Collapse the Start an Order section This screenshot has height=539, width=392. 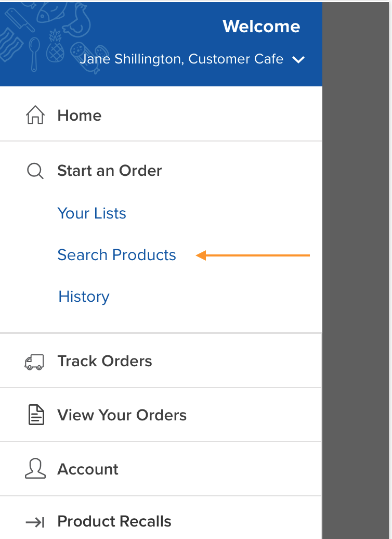pos(161,171)
